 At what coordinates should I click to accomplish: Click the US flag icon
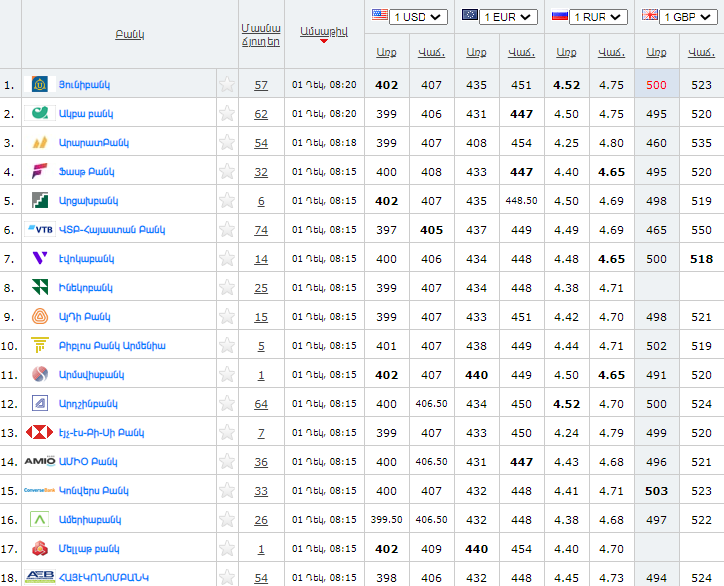[x=380, y=15]
